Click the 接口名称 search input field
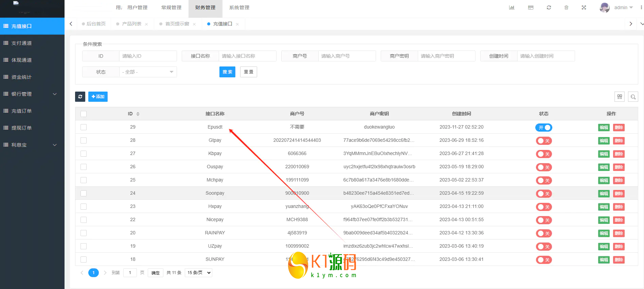The image size is (644, 289). tap(247, 56)
